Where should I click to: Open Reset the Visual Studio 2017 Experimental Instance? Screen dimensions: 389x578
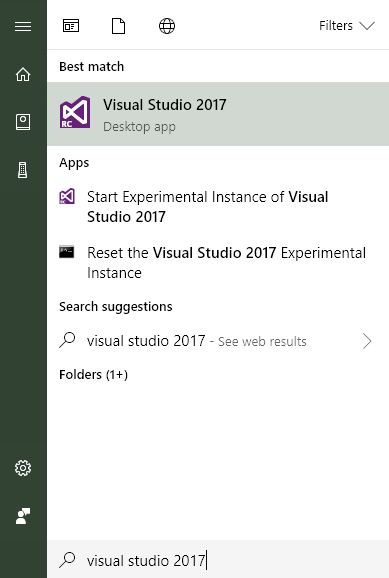[x=218, y=263]
